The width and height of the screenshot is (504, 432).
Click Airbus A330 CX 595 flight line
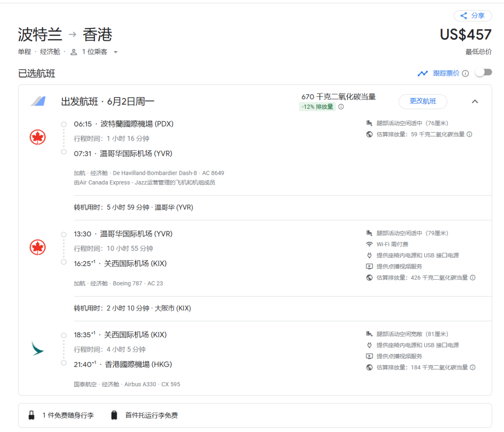click(127, 384)
